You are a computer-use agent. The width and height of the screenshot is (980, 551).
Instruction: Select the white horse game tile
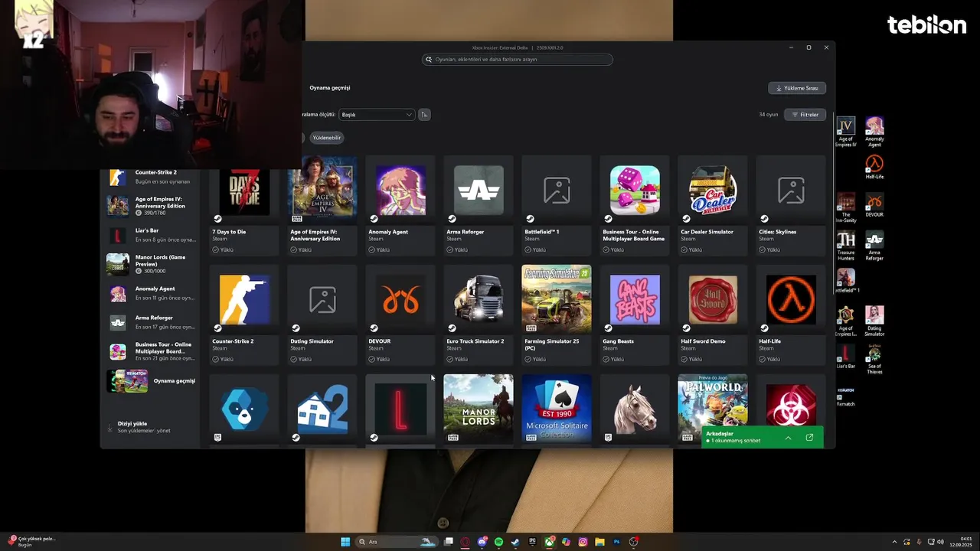tap(635, 409)
